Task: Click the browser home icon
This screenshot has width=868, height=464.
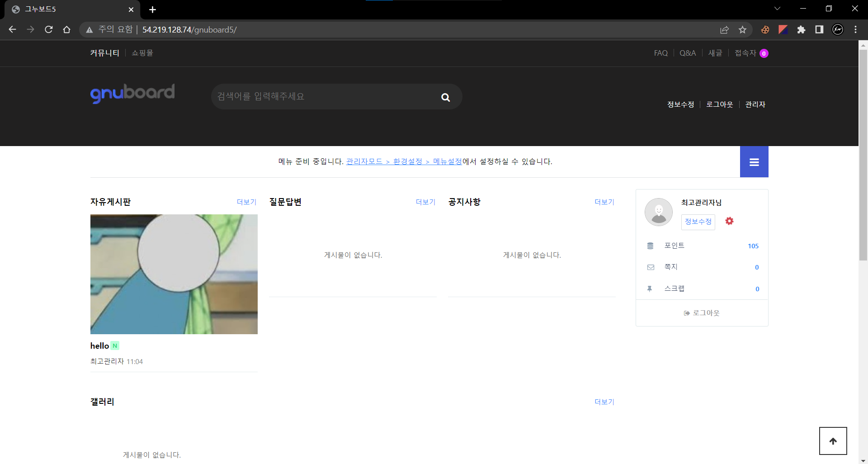Action: pyautogui.click(x=66, y=29)
